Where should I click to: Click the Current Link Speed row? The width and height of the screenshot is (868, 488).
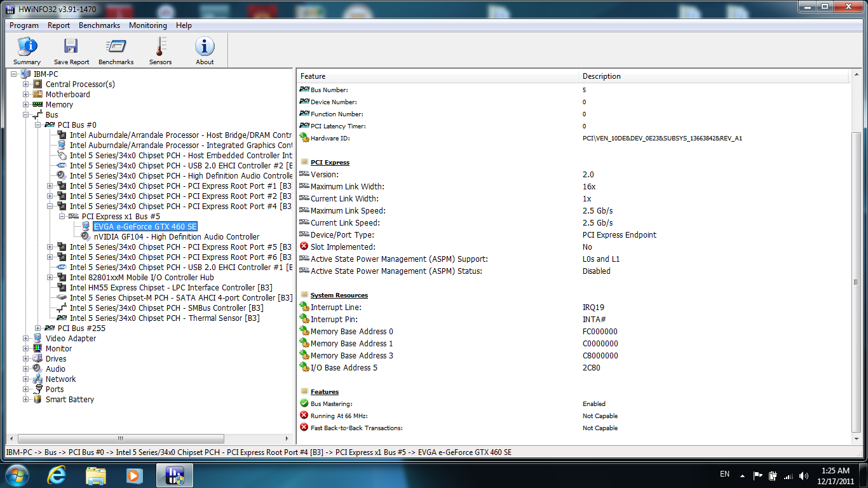pyautogui.click(x=574, y=222)
